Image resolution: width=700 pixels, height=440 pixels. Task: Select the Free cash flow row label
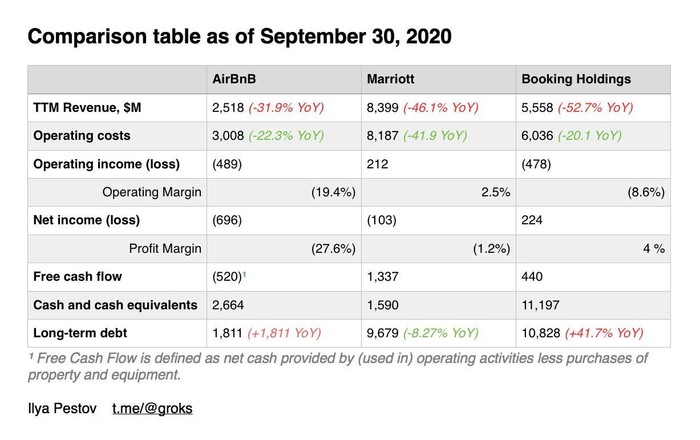pyautogui.click(x=77, y=276)
